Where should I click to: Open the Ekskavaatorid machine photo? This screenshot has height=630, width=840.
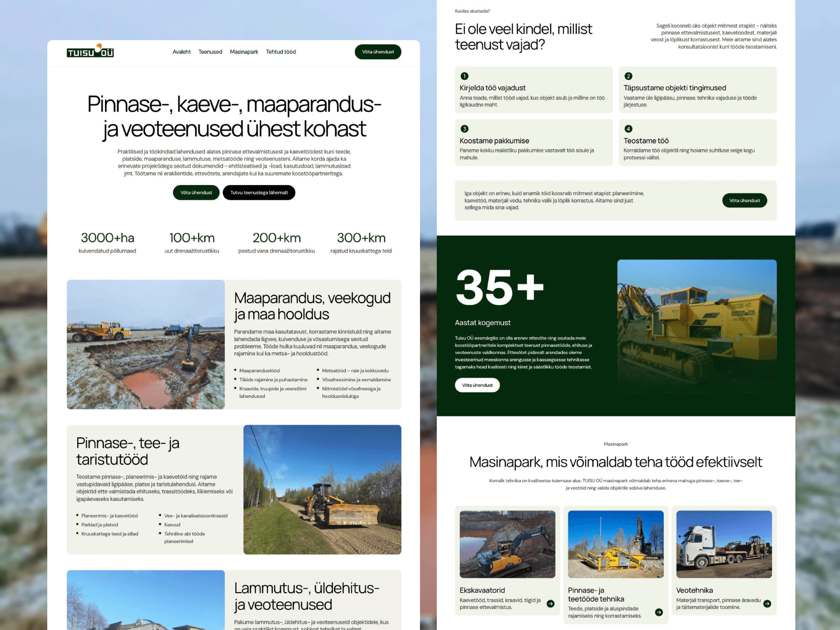click(x=507, y=544)
